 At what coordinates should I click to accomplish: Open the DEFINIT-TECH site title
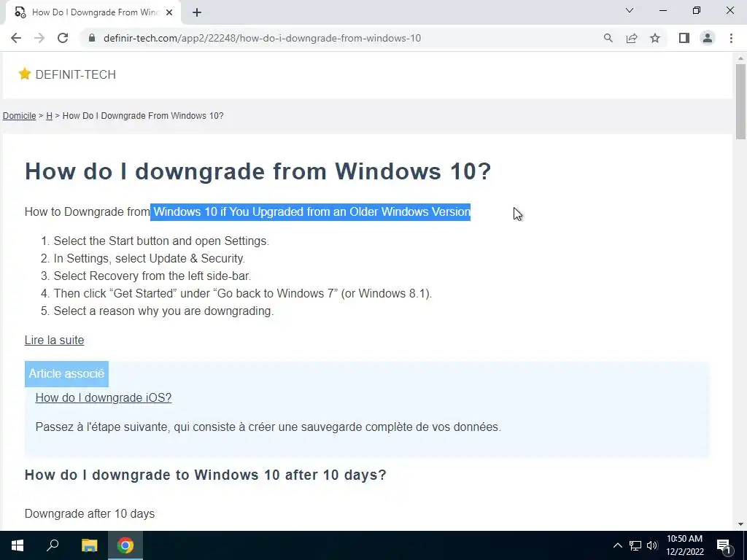pos(76,75)
